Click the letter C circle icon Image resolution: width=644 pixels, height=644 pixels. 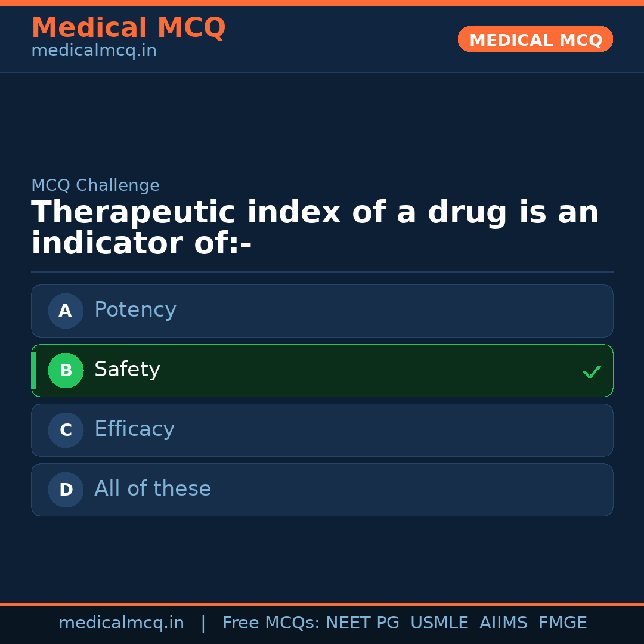click(x=66, y=430)
